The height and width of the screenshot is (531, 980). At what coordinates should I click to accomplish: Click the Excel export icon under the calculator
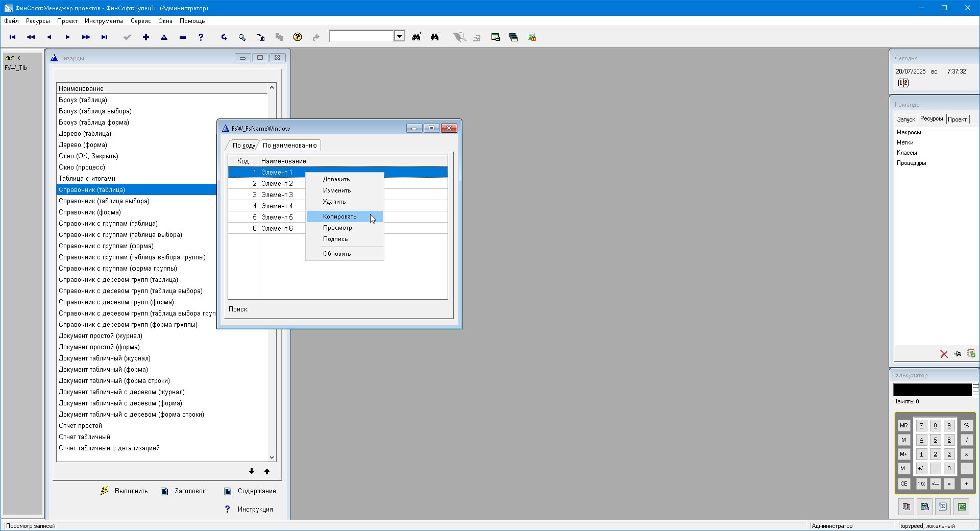click(962, 506)
